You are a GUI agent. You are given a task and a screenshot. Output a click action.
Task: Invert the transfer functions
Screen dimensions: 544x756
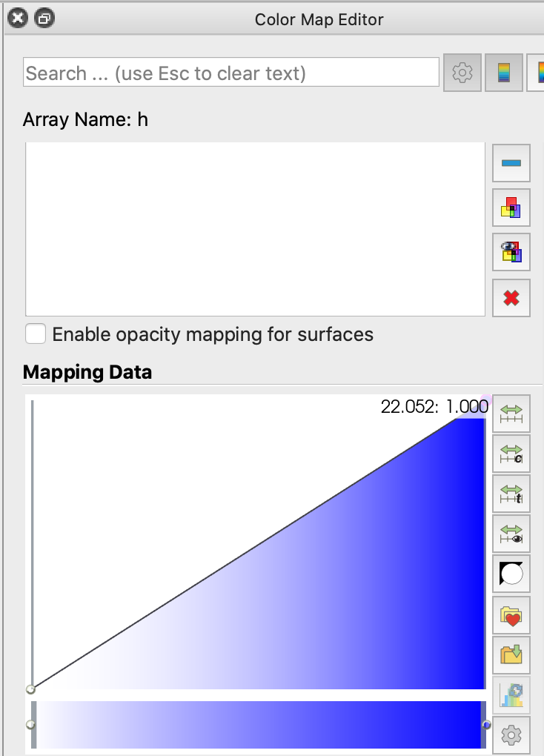pos(511,574)
